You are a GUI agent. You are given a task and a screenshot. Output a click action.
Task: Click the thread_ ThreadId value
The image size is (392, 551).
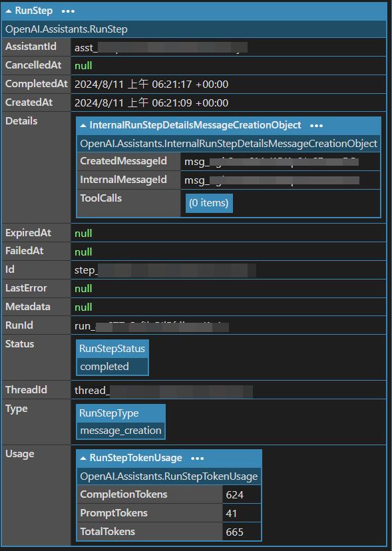164,391
